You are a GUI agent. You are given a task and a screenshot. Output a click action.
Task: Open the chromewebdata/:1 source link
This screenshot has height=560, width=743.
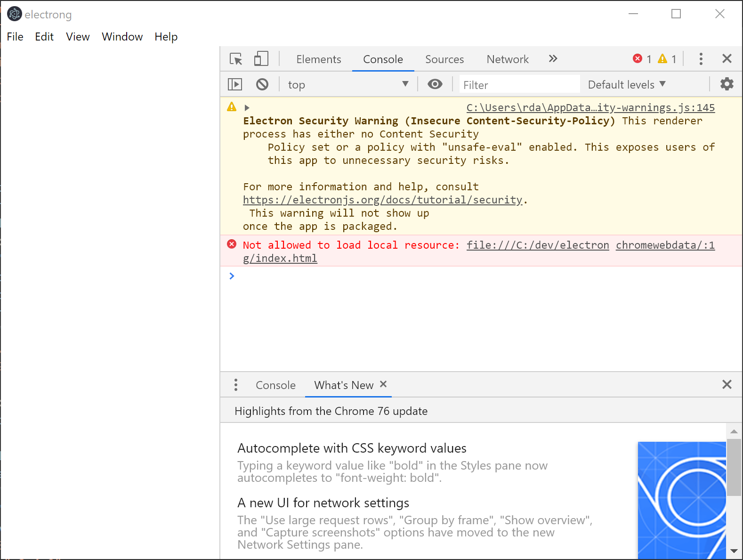(665, 245)
